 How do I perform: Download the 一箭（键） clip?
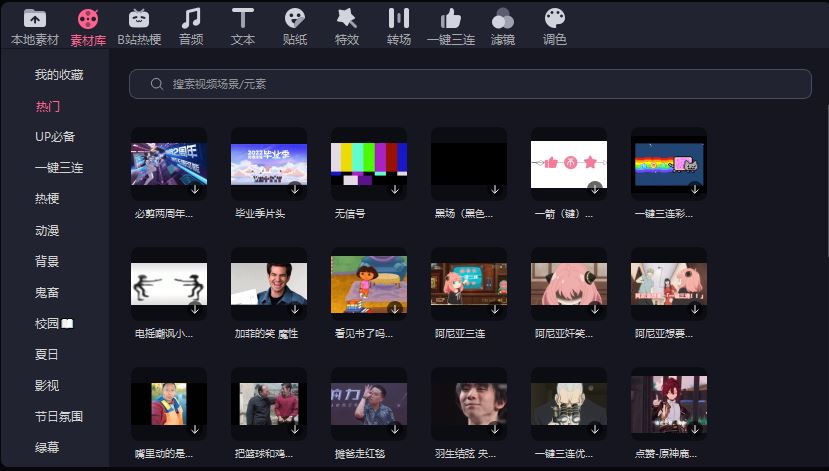[595, 189]
